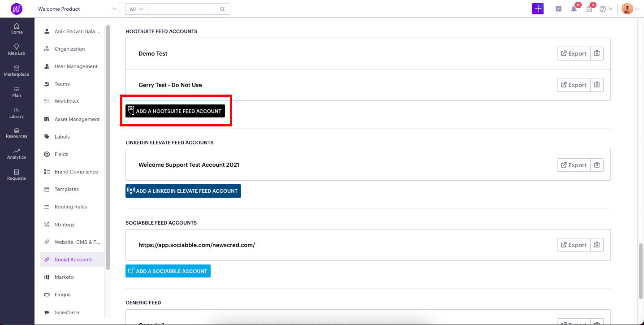644x325 pixels.
Task: Open the purple plus create button
Action: point(538,9)
